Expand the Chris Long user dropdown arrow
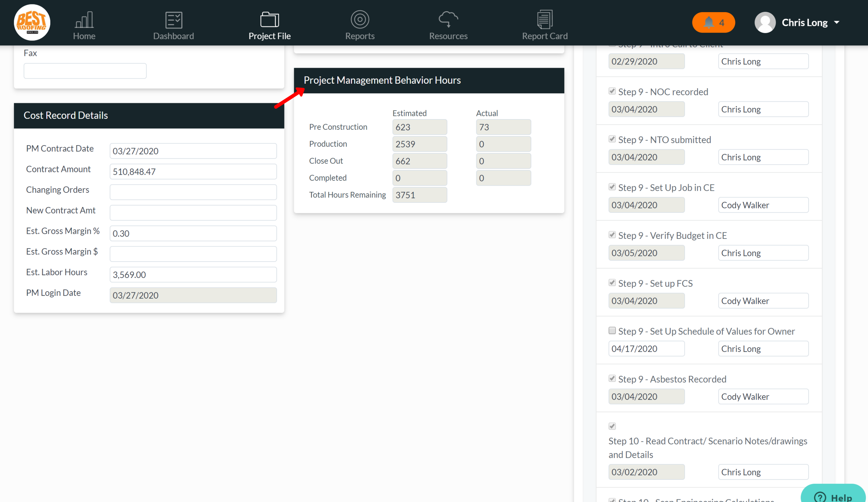Image resolution: width=868 pixels, height=502 pixels. pyautogui.click(x=837, y=22)
